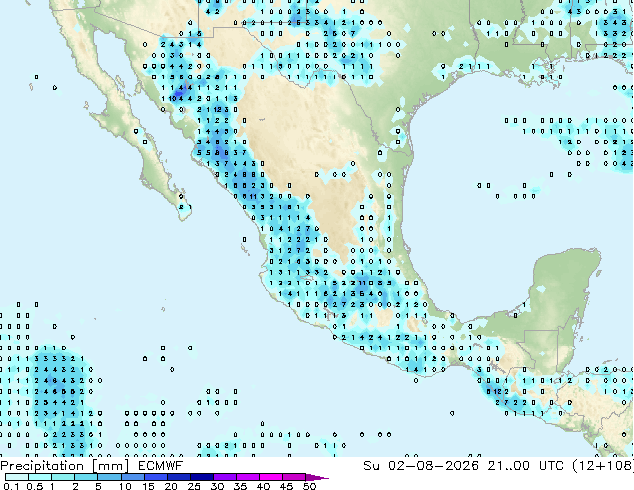The image size is (634, 490).
Task: Select legend swatch between 0.1 and 0.5
Action: point(17,477)
